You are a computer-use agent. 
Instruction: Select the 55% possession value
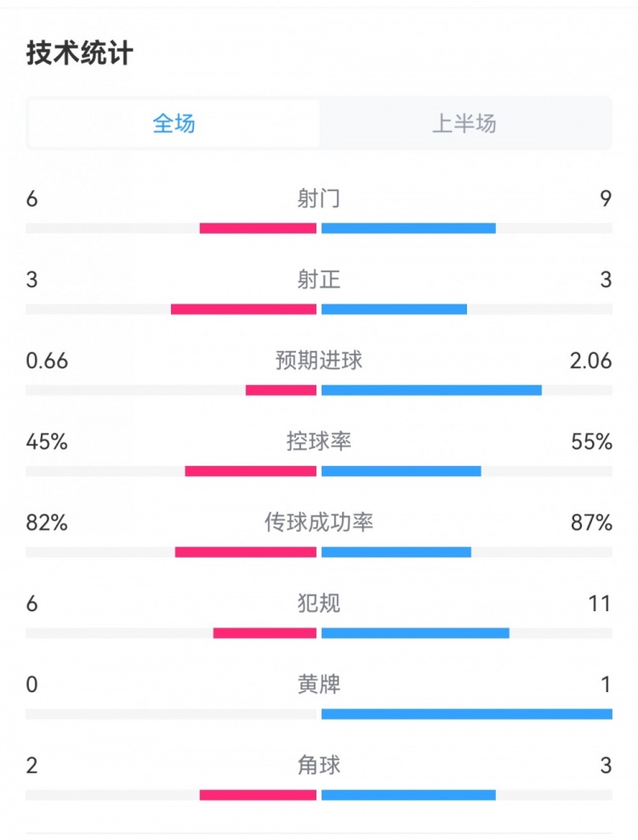592,442
